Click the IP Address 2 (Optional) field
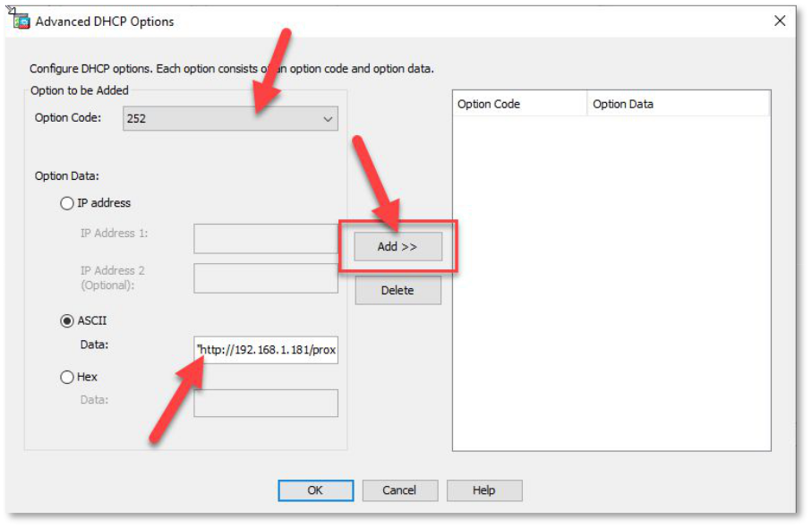 pyautogui.click(x=265, y=278)
